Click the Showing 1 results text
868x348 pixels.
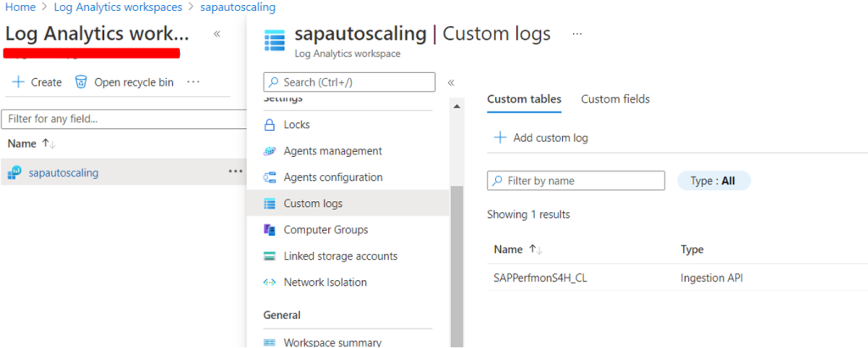pyautogui.click(x=529, y=214)
